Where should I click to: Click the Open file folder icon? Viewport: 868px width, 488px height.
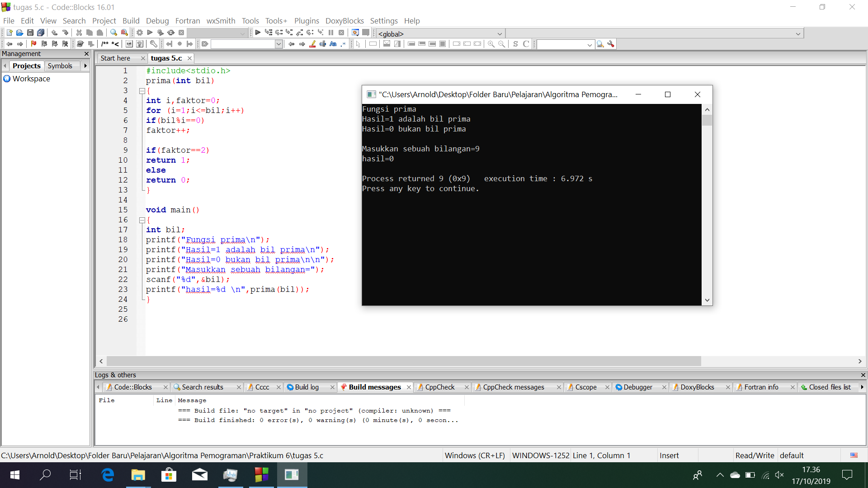tap(19, 33)
